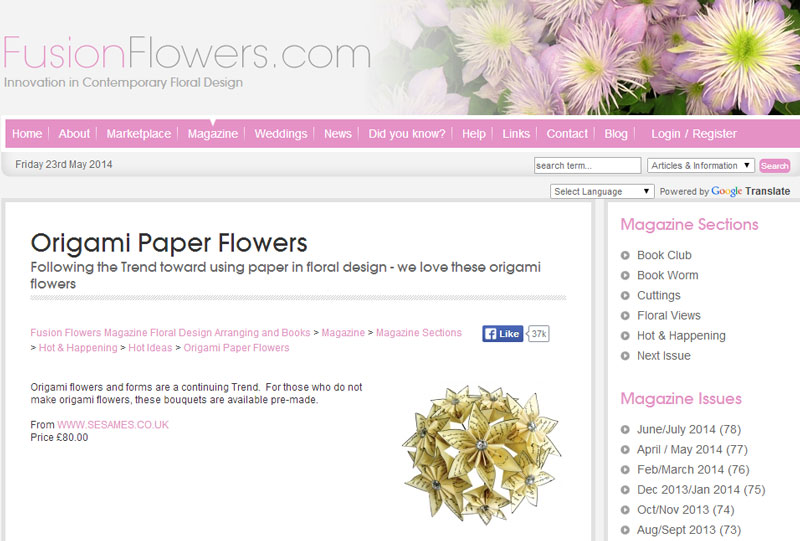Click the bullet icon beside Book Worm
This screenshot has height=541, width=800.
[625, 276]
